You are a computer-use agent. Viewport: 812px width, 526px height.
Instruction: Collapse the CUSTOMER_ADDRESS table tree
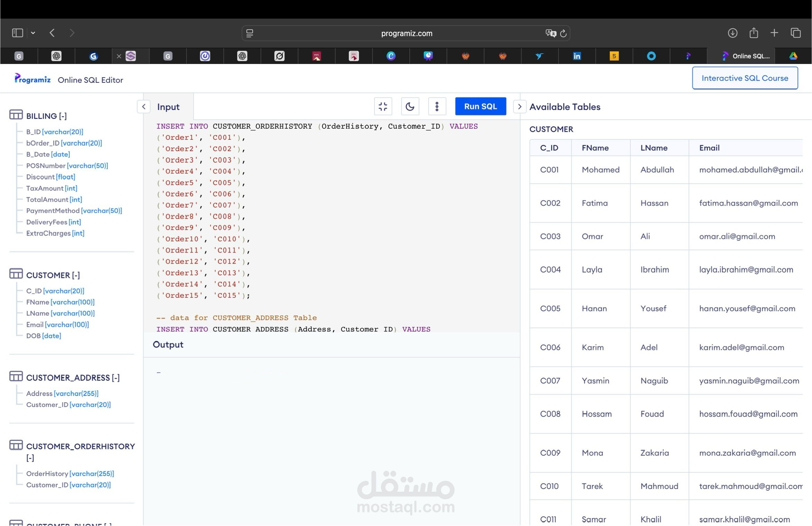[x=116, y=378]
